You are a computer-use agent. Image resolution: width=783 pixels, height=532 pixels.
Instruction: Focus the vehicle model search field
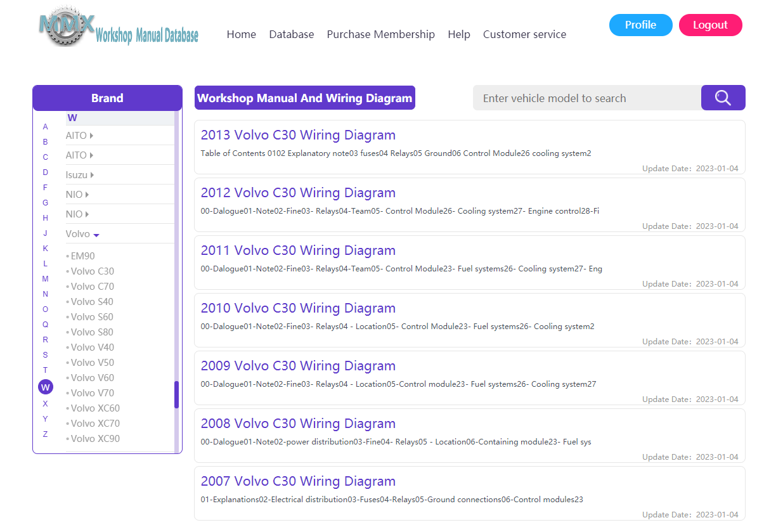click(587, 98)
